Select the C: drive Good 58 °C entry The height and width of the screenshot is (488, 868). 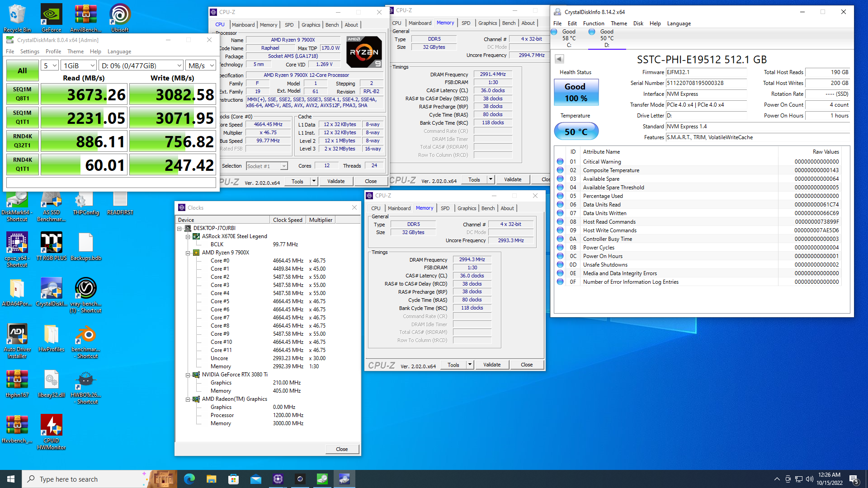[x=569, y=38]
